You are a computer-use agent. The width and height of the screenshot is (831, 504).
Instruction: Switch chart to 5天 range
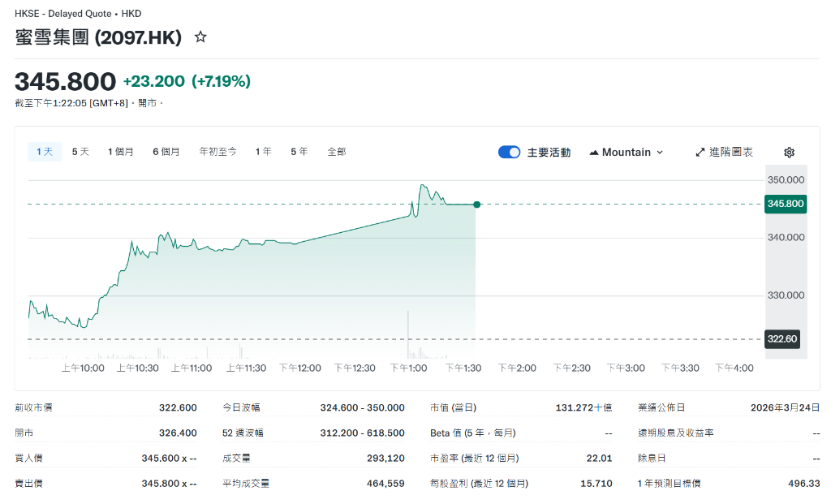[80, 152]
